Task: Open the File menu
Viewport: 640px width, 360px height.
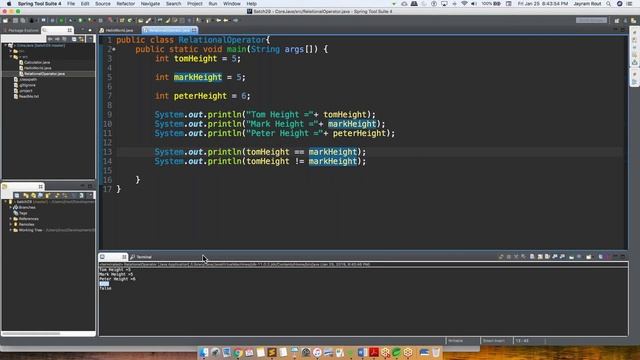Action: (71, 4)
